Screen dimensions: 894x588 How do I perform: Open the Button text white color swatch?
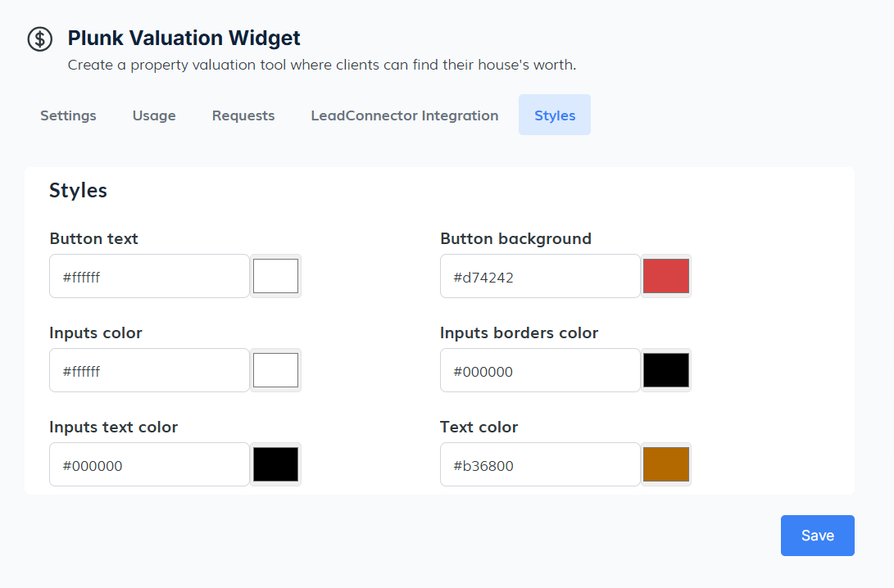tap(275, 276)
